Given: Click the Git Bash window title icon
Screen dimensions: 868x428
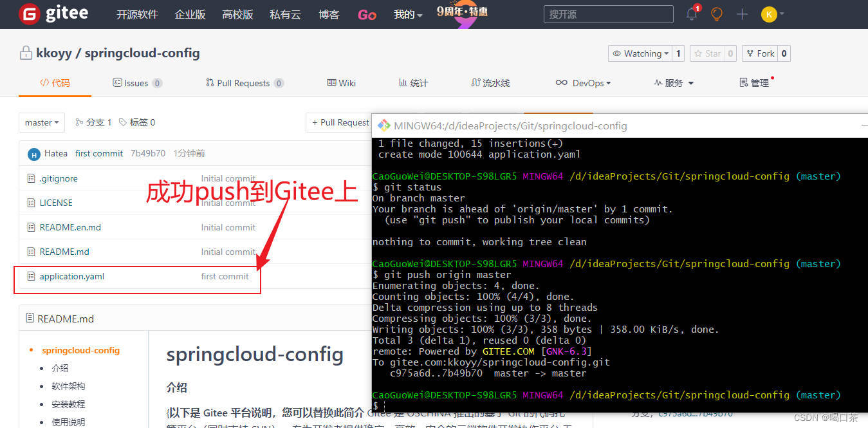Looking at the screenshot, I should click(384, 126).
